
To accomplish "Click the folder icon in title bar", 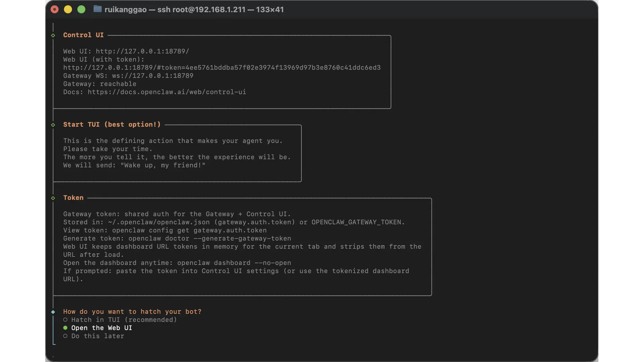I will tap(97, 9).
